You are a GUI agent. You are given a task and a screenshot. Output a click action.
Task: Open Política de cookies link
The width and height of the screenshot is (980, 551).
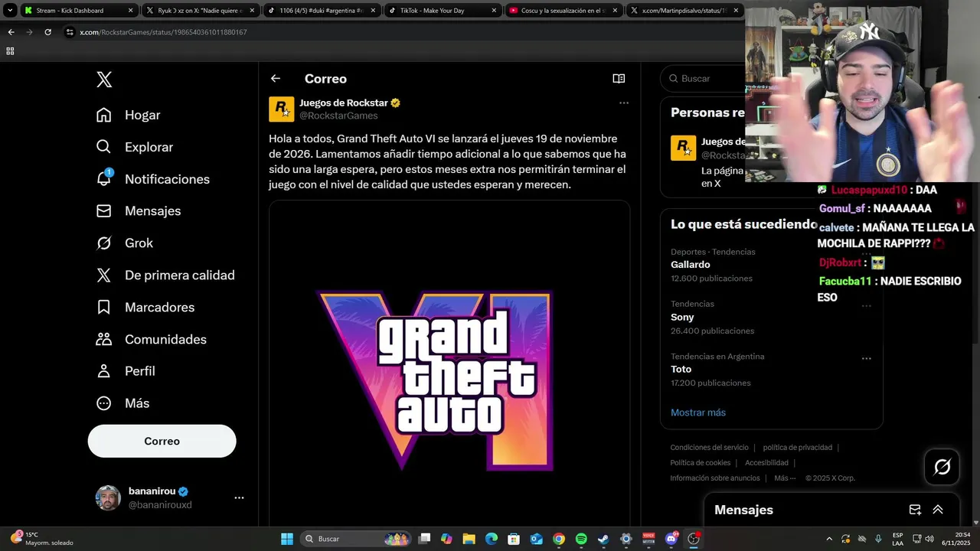pos(700,463)
